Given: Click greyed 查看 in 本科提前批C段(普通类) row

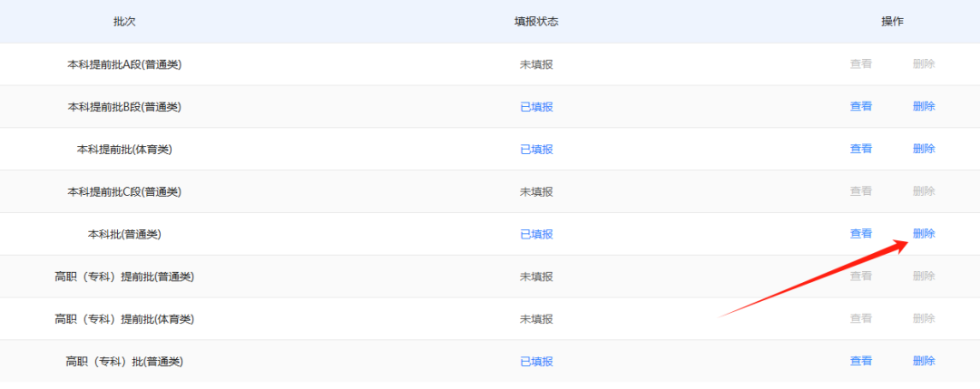Looking at the screenshot, I should pos(860,191).
